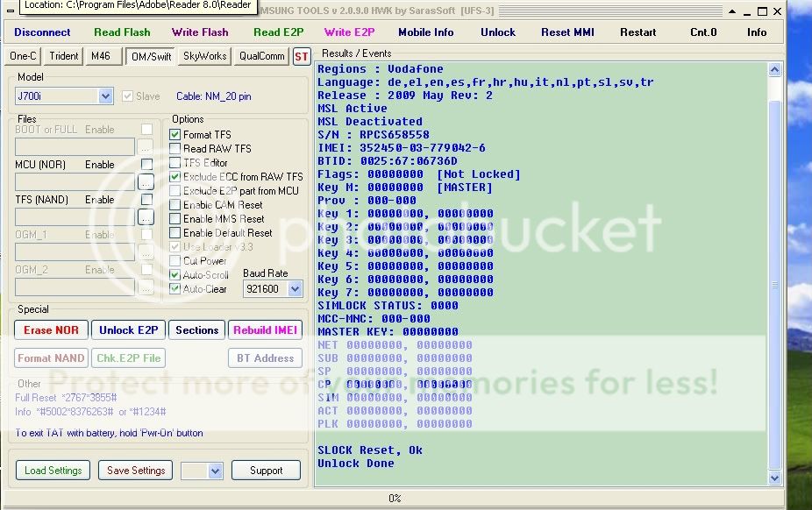812x510 pixels.
Task: Click Read E2P toolbar item
Action: coord(279,32)
